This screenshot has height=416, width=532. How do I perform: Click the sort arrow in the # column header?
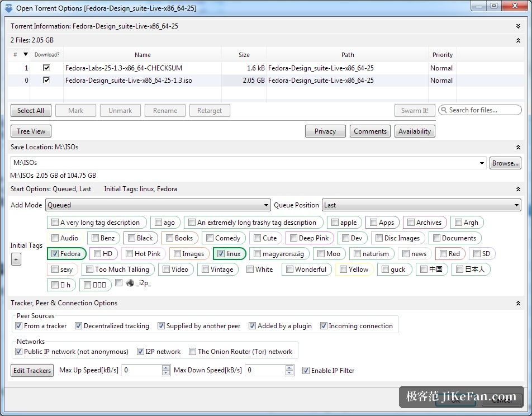[x=26, y=54]
